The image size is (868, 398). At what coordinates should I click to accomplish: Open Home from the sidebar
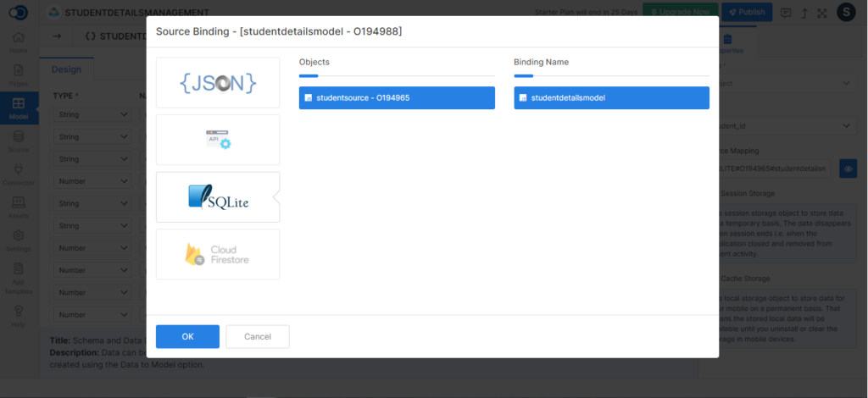coord(19,42)
